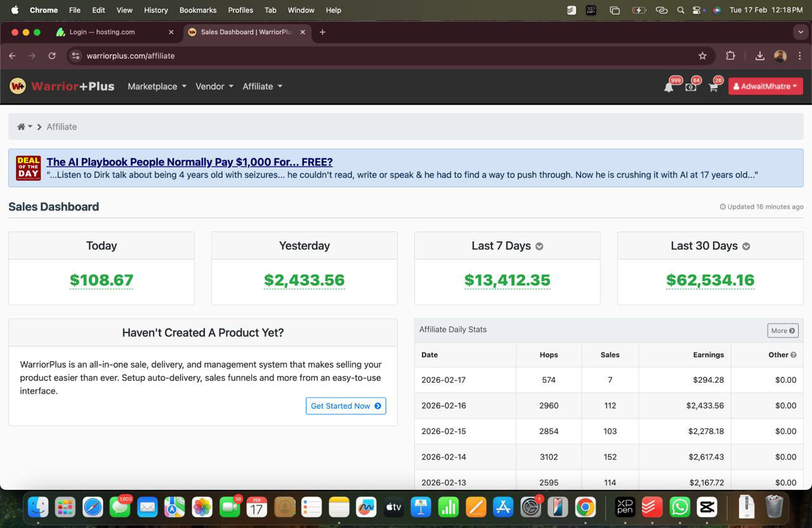812x528 pixels.
Task: Open the AdwaitMhatre account dropdown
Action: point(765,86)
